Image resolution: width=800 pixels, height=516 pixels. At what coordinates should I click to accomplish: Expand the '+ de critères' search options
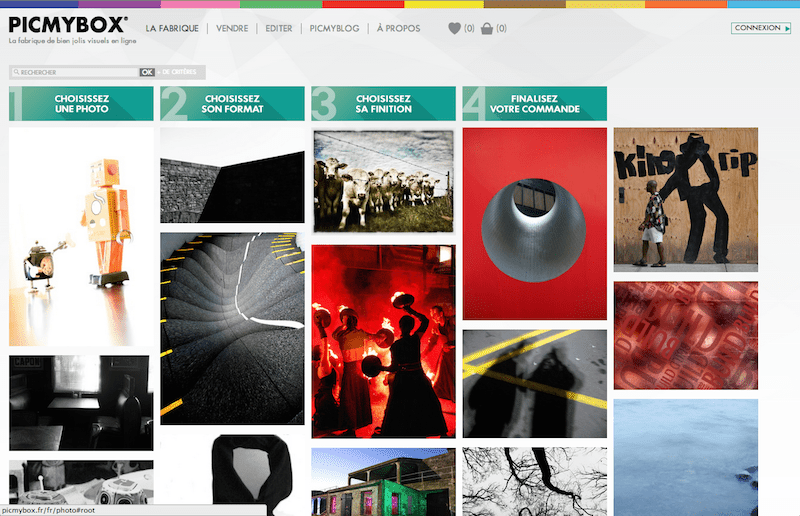click(180, 72)
